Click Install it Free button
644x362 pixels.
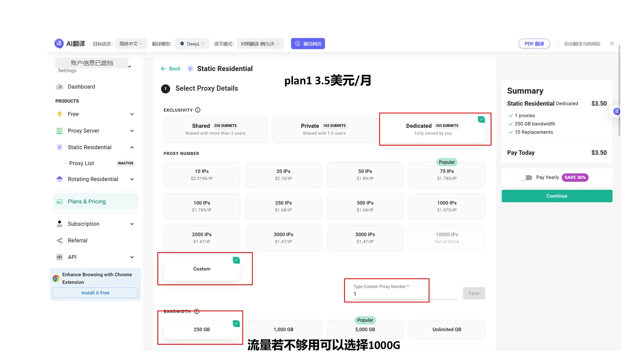pos(95,293)
